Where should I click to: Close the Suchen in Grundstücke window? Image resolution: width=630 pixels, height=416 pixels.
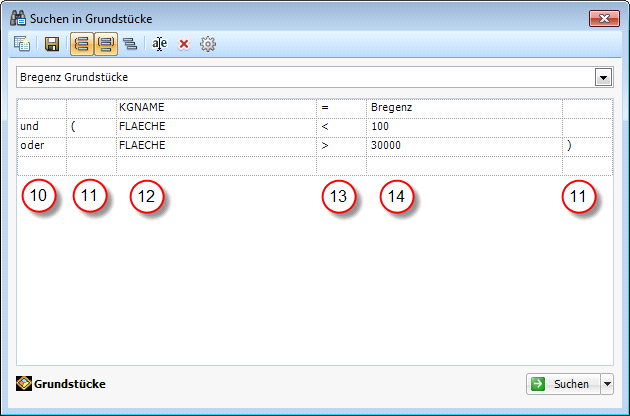pyautogui.click(x=603, y=16)
